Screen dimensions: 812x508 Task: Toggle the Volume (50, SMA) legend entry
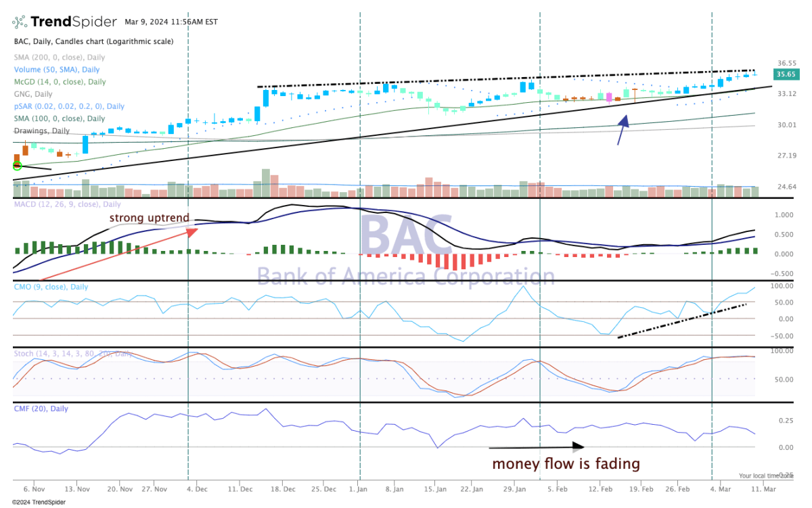57,70
